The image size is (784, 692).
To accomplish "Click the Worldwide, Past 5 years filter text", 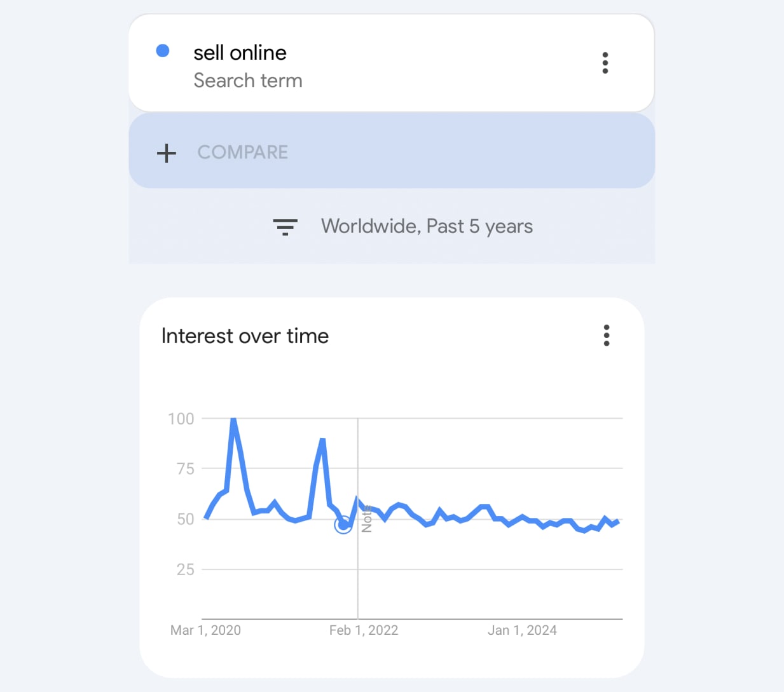I will tap(427, 226).
